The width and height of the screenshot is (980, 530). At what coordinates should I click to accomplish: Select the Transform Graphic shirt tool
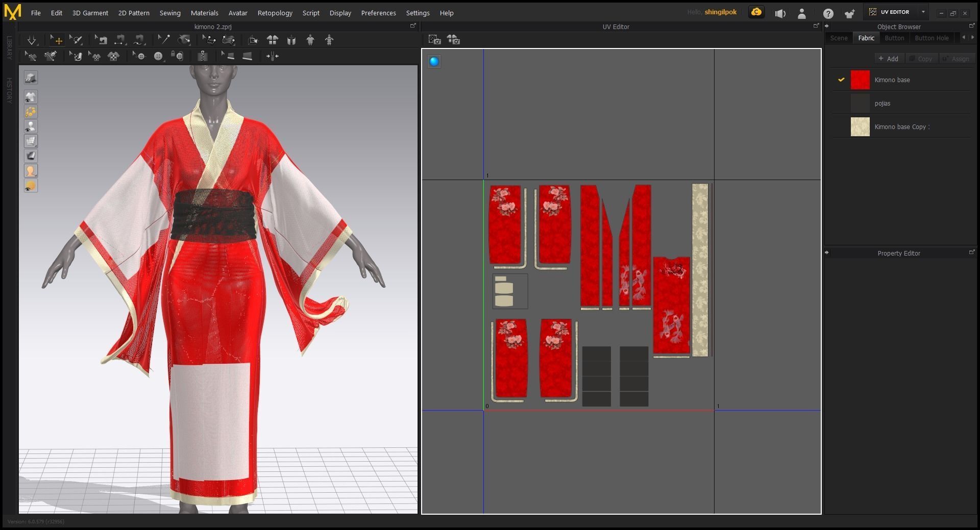[94, 56]
